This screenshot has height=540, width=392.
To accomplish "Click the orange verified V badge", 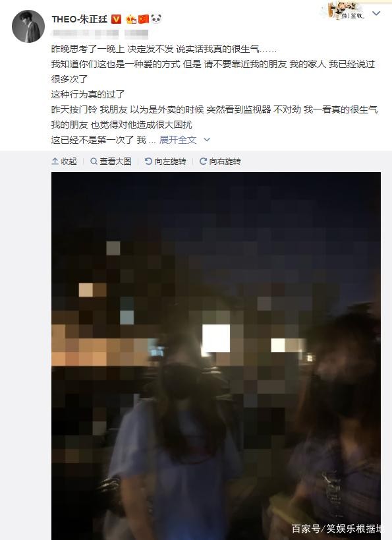I will click(x=117, y=19).
